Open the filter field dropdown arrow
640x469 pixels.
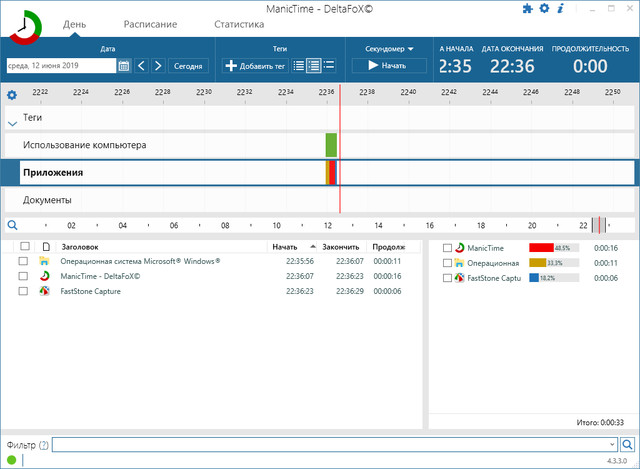click(x=611, y=444)
